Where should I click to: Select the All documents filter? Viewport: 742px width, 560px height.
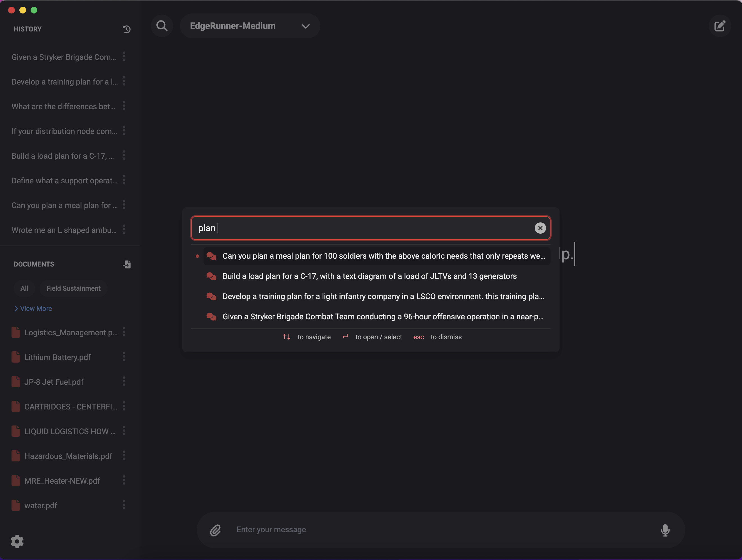[x=24, y=288]
